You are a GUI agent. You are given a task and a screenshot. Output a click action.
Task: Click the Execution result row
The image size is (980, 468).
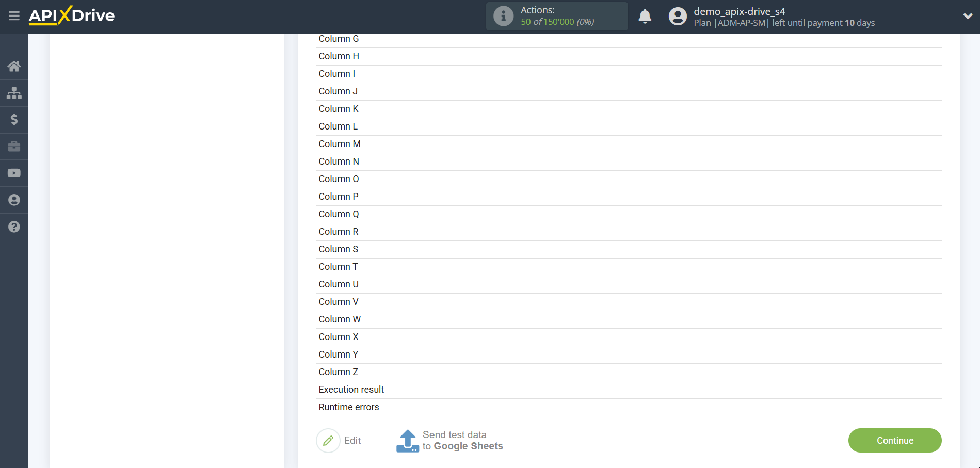[x=629, y=390]
